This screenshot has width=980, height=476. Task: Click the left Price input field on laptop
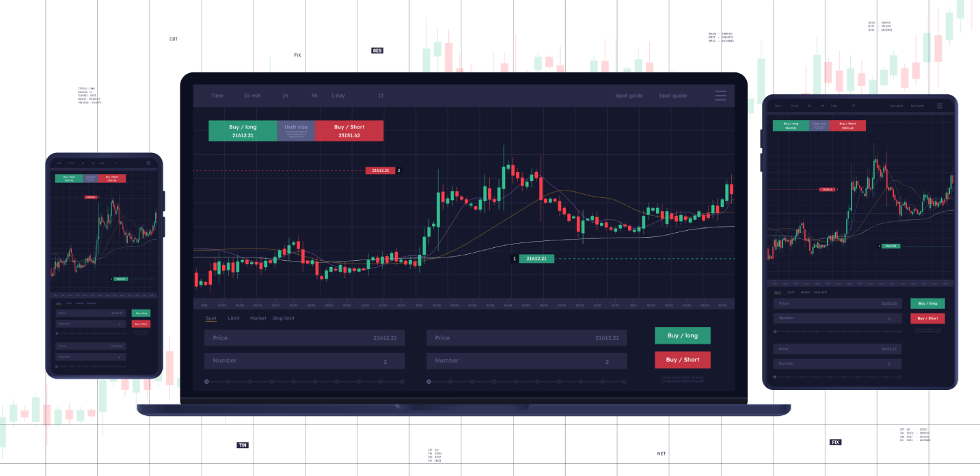(304, 338)
